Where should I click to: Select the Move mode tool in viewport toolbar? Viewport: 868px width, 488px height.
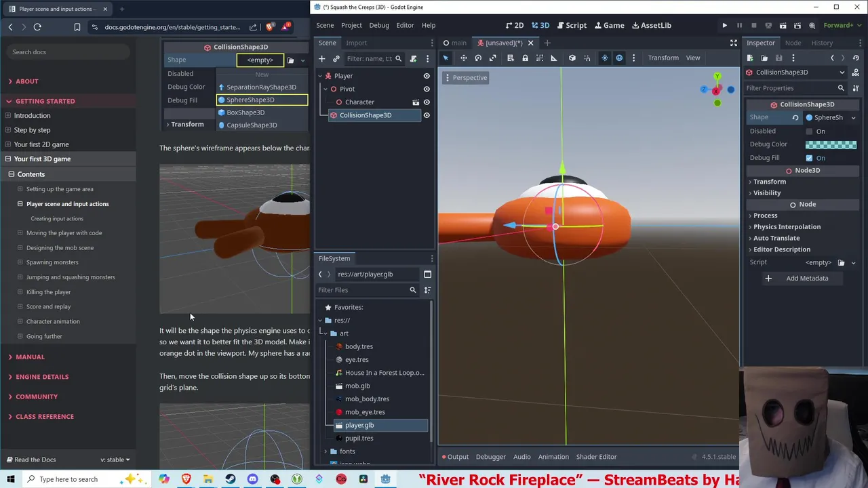463,58
